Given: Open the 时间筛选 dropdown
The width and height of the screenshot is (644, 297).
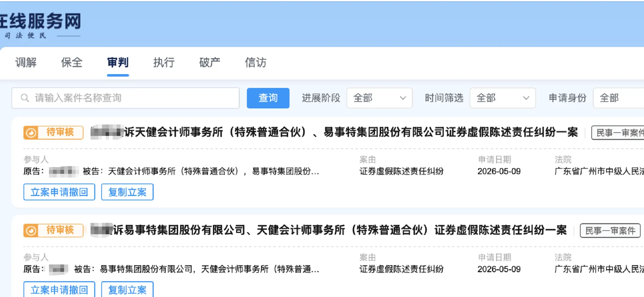Looking at the screenshot, I should pyautogui.click(x=502, y=98).
